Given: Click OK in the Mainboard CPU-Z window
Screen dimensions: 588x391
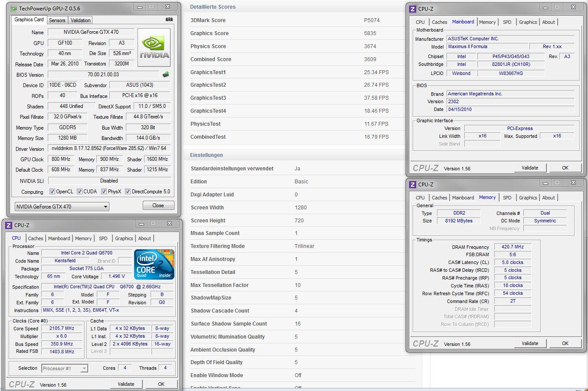Looking at the screenshot, I should 565,168.
